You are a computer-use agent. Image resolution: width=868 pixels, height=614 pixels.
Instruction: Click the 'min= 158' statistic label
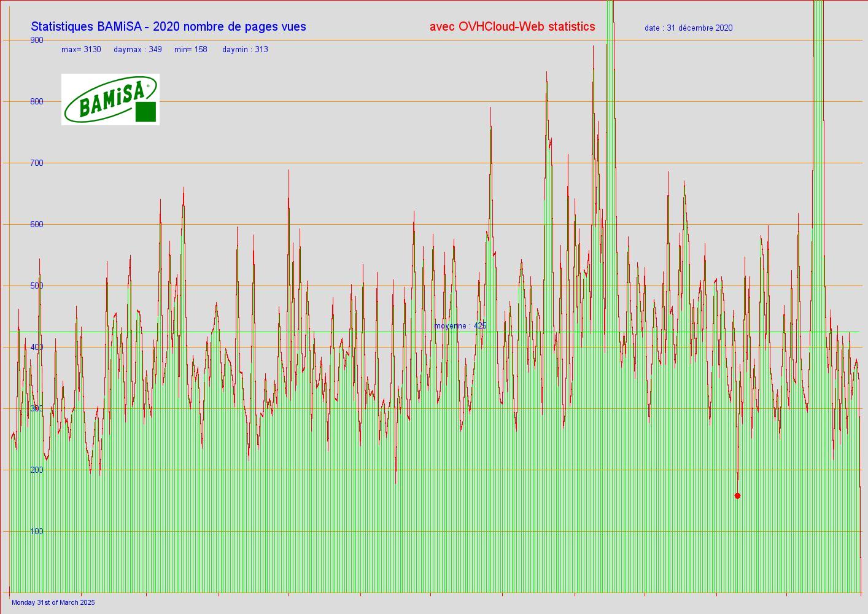[190, 49]
